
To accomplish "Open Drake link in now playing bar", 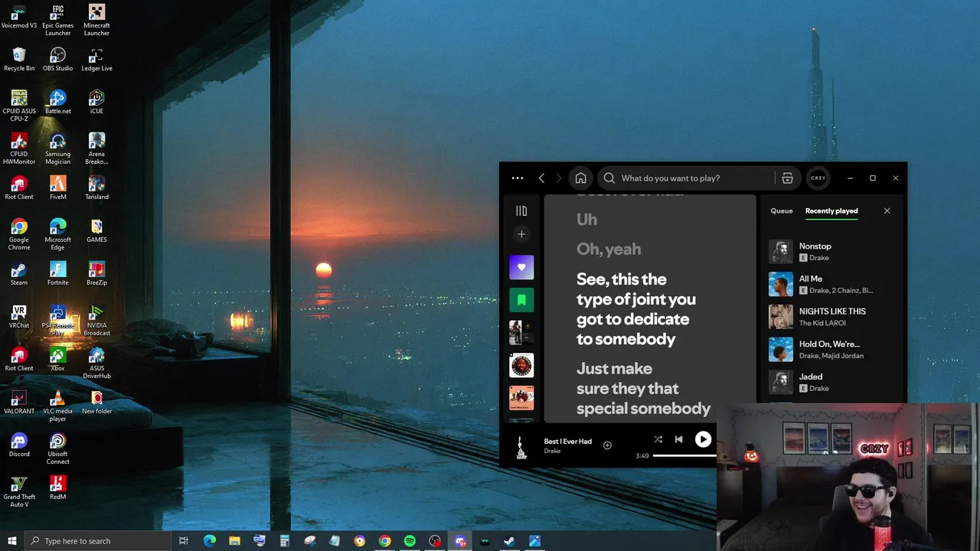I will (x=552, y=452).
